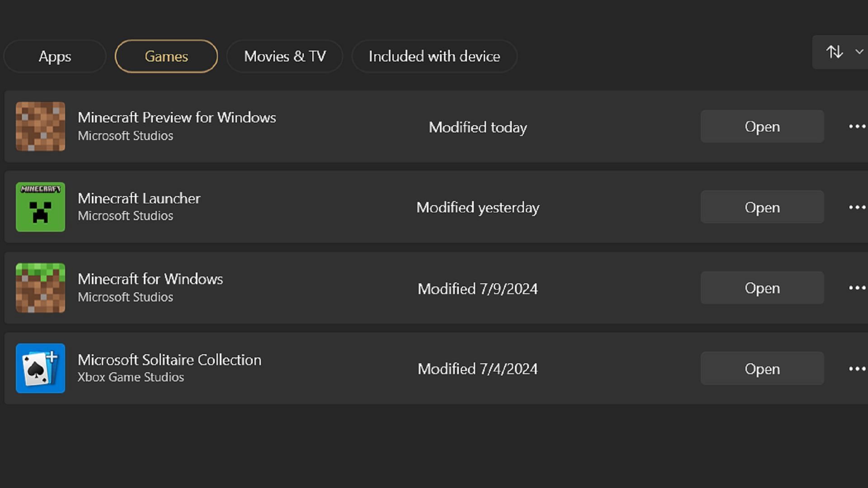Image resolution: width=868 pixels, height=488 pixels.
Task: Open Microsoft Solitaire Collection
Action: [x=763, y=368]
